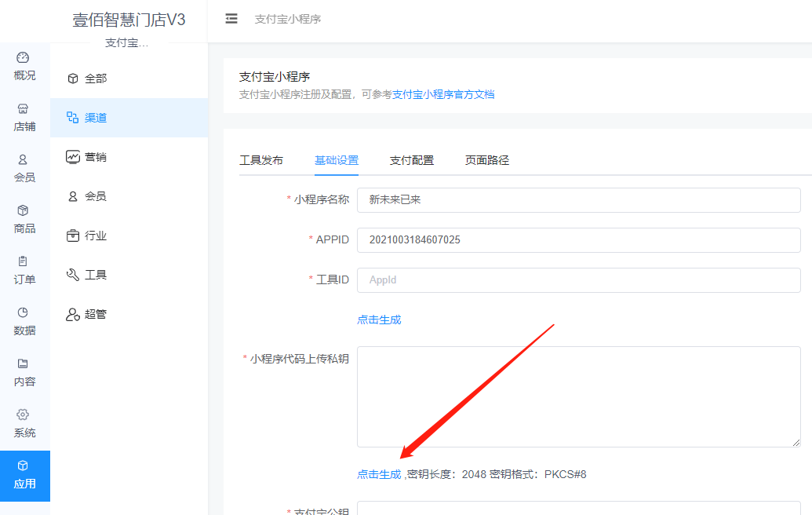Screen dimensions: 812x515
Task: Click the 行业 briefcase icon
Action: click(73, 236)
